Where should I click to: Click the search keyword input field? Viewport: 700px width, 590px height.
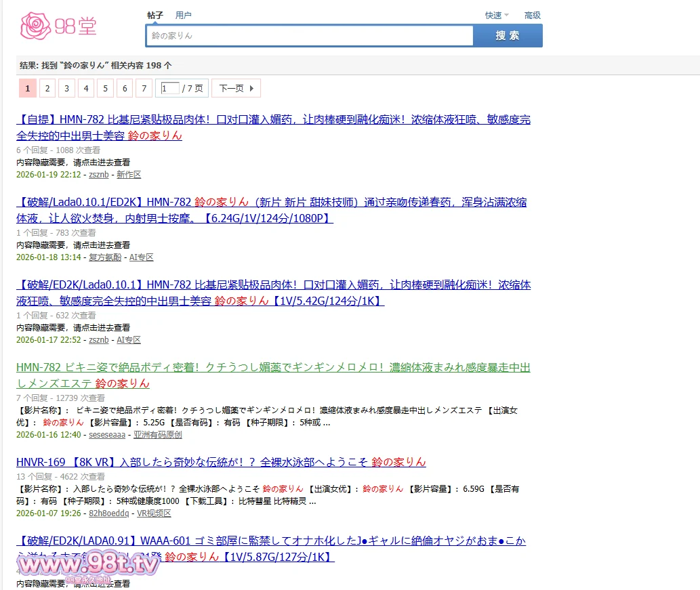click(310, 36)
